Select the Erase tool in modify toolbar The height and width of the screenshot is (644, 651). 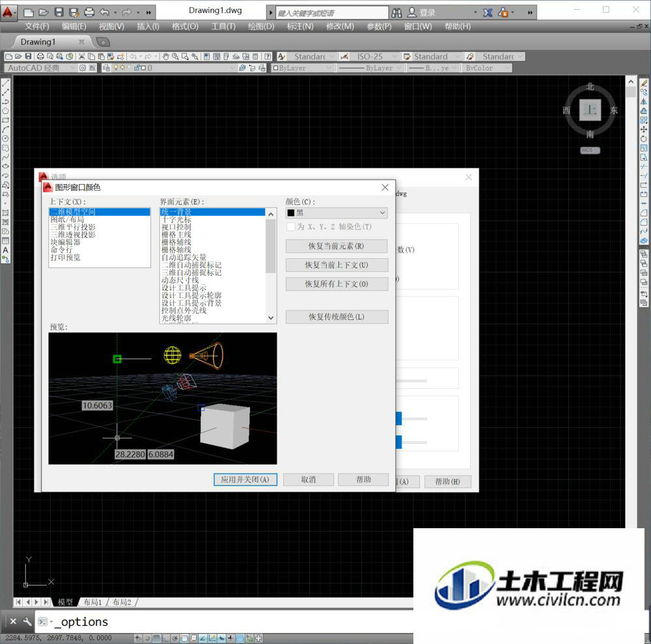644,83
